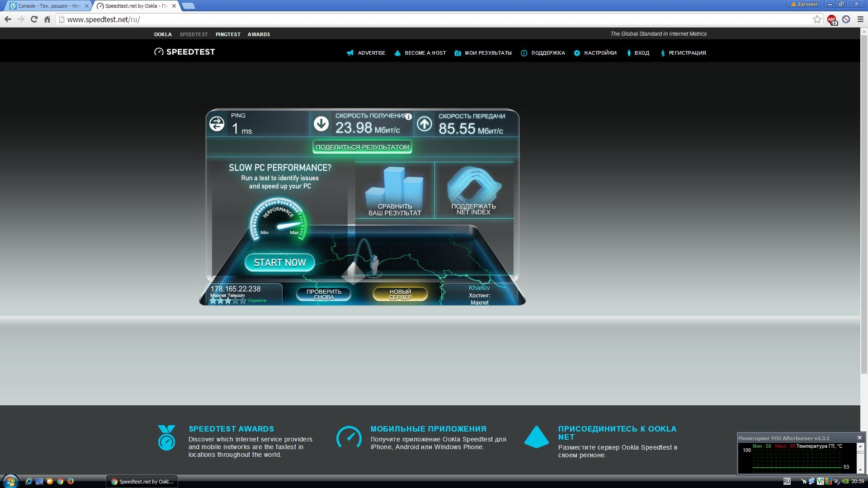Click the browser address bar URL field
Viewport: 868px width, 488px height.
407,19
